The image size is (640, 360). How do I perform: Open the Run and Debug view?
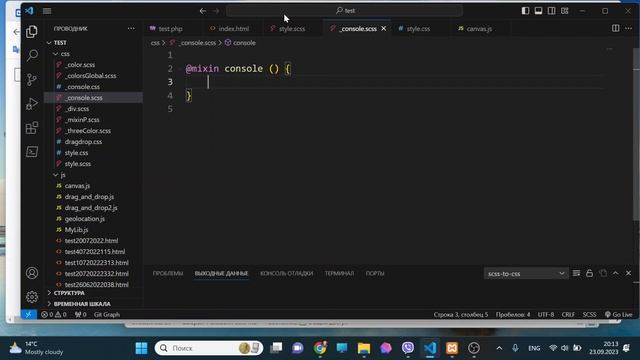[x=32, y=104]
